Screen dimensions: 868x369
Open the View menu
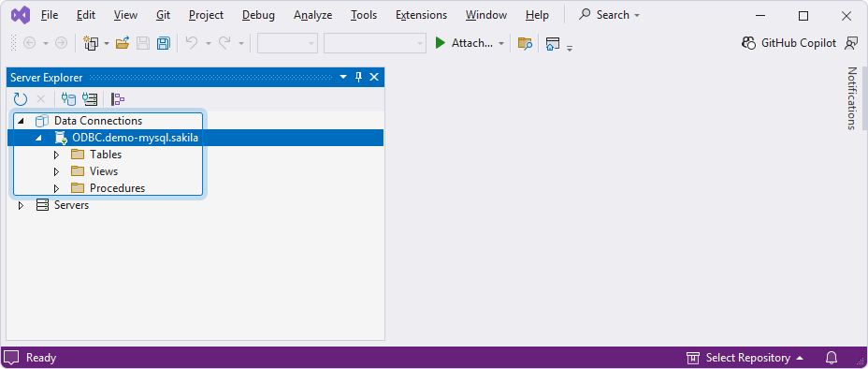[125, 15]
